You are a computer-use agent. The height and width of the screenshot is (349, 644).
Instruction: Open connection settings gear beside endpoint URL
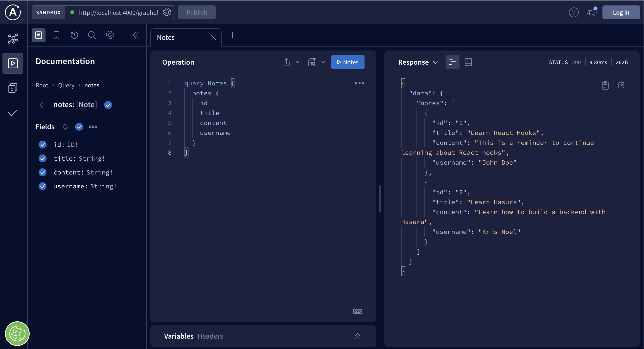[x=167, y=12]
